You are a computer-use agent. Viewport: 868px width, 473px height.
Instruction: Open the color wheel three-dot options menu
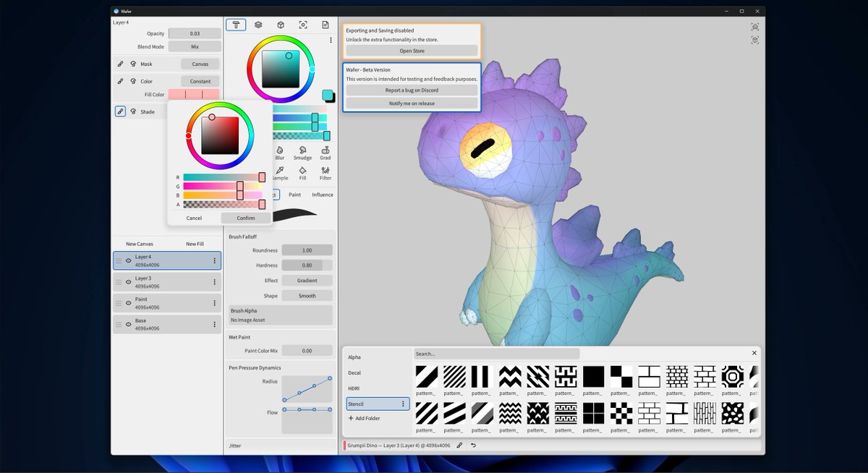(331, 41)
